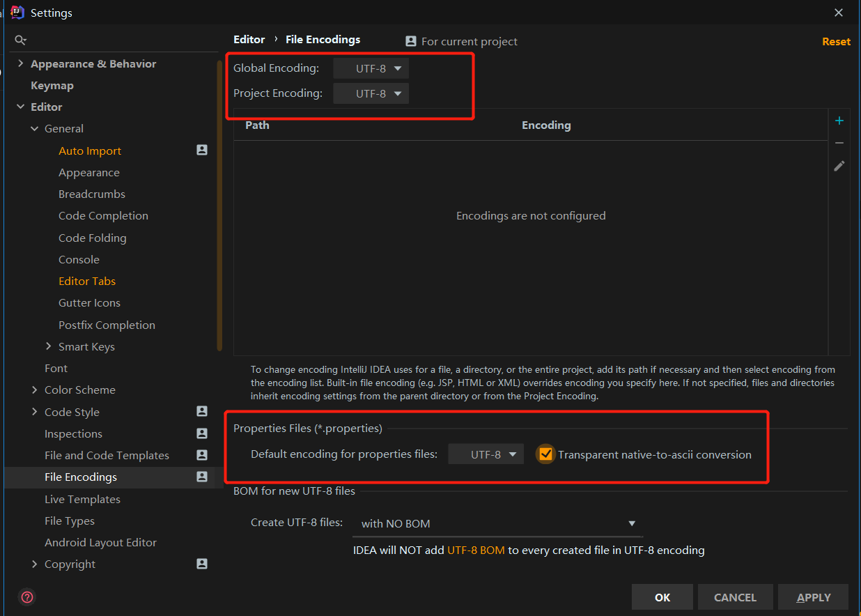This screenshot has width=861, height=616.
Task: Click the Reset link
Action: pos(836,41)
